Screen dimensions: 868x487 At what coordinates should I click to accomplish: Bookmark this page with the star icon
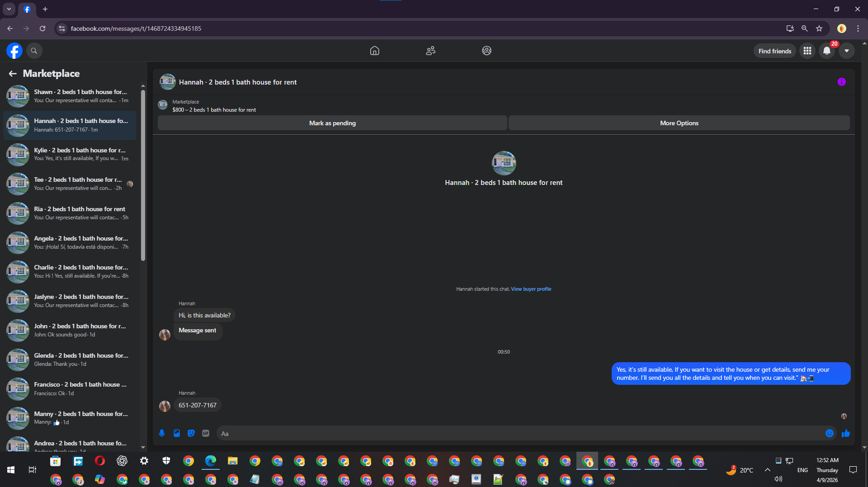click(819, 28)
